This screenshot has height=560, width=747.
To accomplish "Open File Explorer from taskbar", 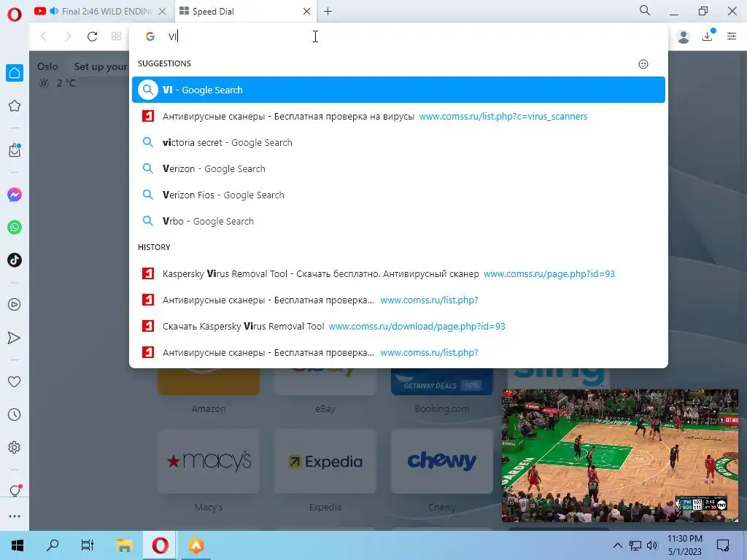I will pyautogui.click(x=124, y=545).
